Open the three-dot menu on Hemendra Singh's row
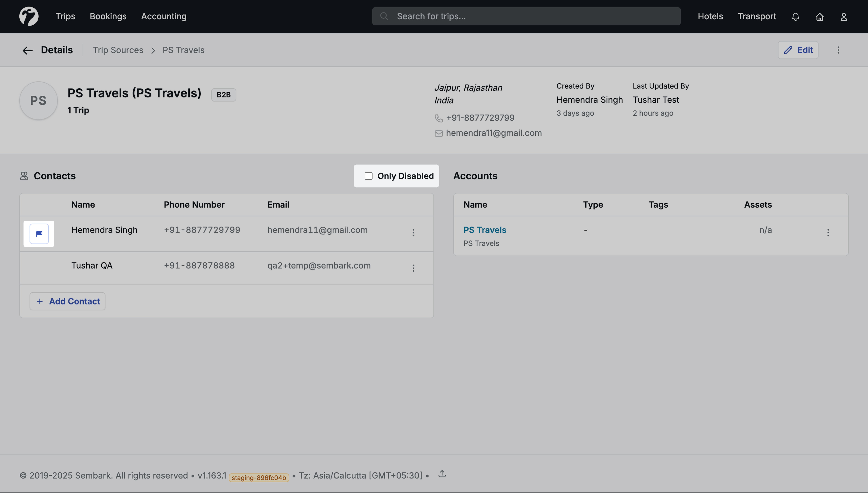The height and width of the screenshot is (493, 868). coord(413,233)
